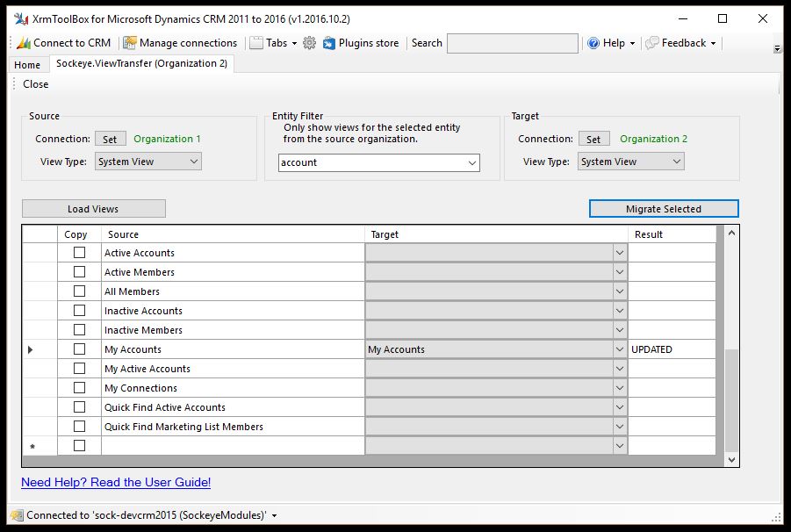Check the Copy box for Active Members
This screenshot has height=532, width=791.
tap(79, 272)
